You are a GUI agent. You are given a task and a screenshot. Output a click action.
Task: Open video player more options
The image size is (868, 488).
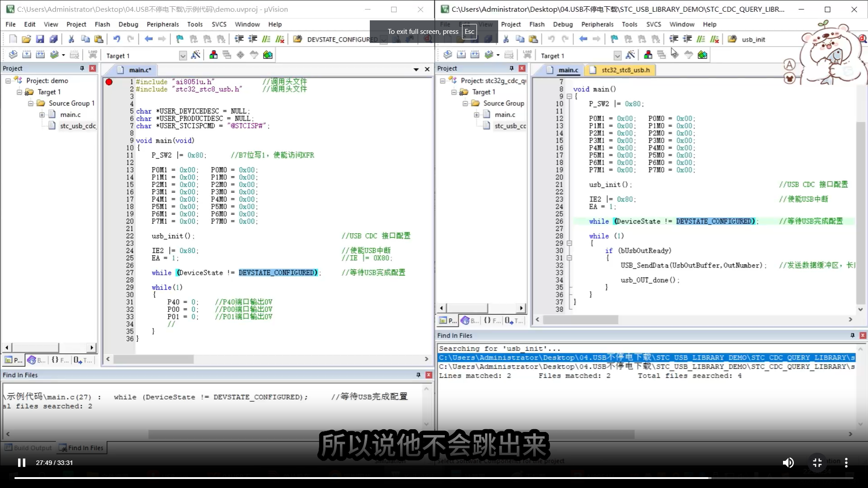[x=846, y=463]
